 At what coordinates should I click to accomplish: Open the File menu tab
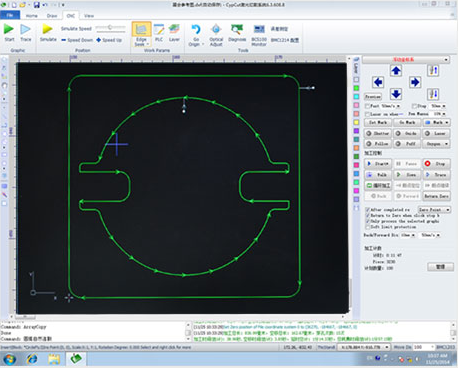(10, 15)
